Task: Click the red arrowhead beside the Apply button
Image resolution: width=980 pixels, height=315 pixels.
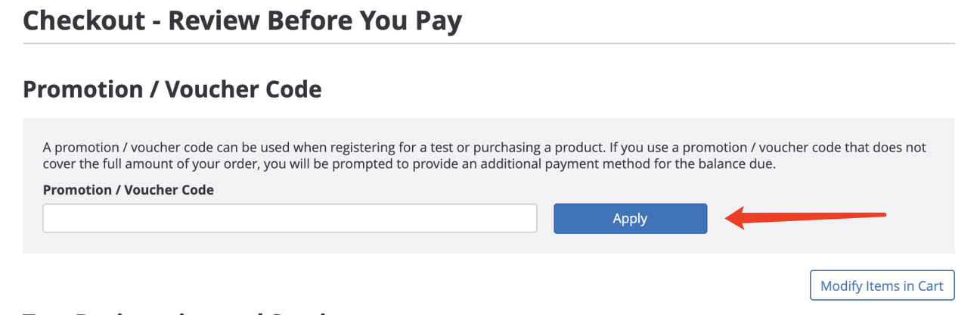Action: 737,220
